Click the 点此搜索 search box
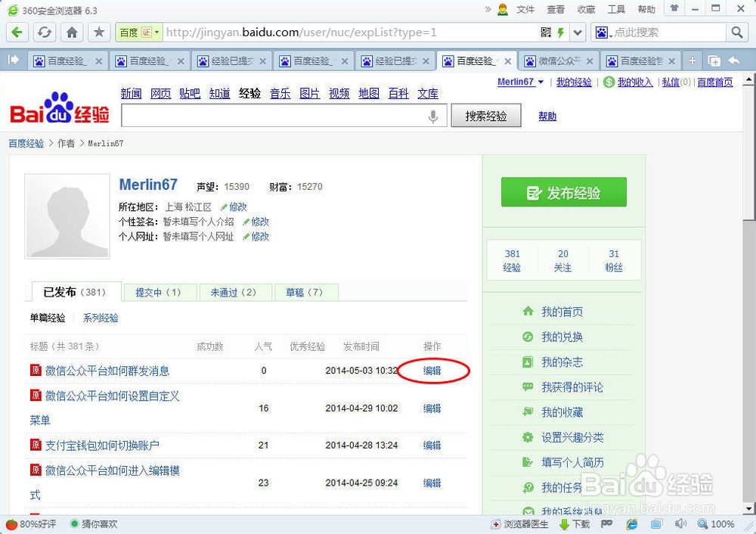The image size is (756, 534). (x=668, y=33)
